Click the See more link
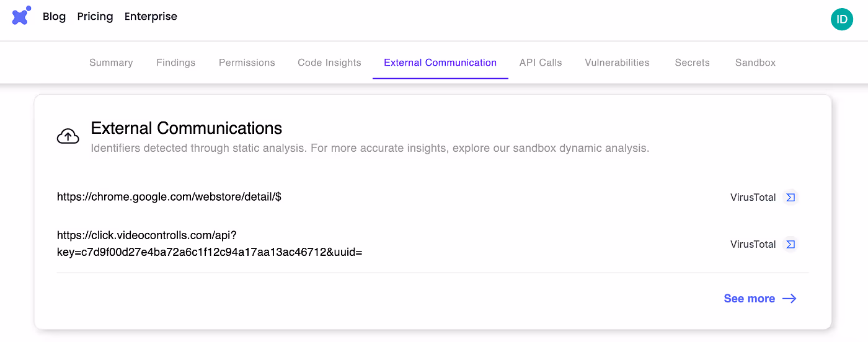Screen dimensions: 868x342 pos(749,299)
